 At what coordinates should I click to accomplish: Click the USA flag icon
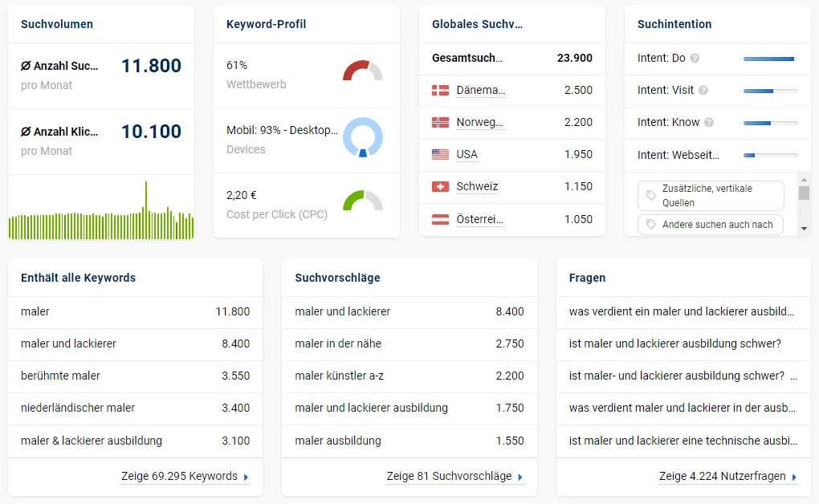pyautogui.click(x=440, y=155)
